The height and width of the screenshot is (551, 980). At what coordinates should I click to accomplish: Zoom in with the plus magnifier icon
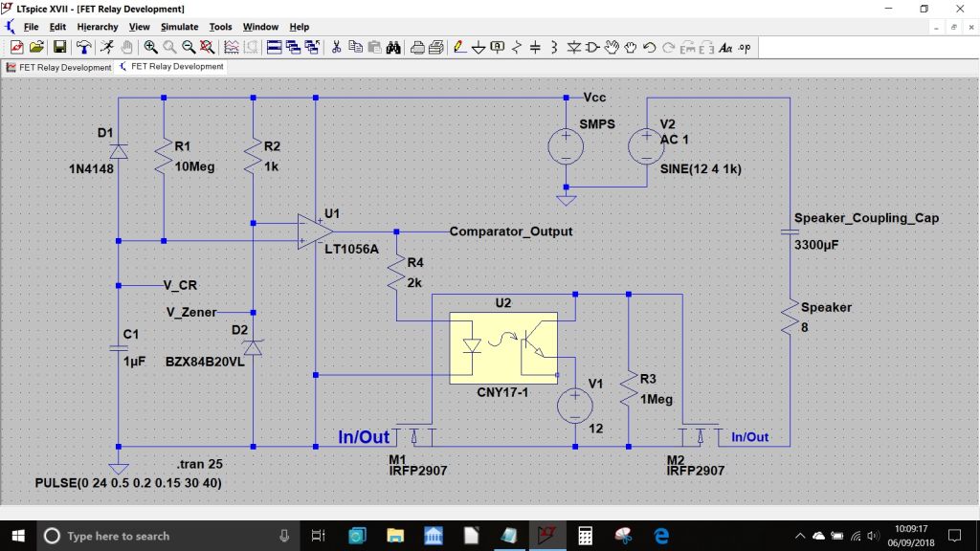pyautogui.click(x=150, y=48)
